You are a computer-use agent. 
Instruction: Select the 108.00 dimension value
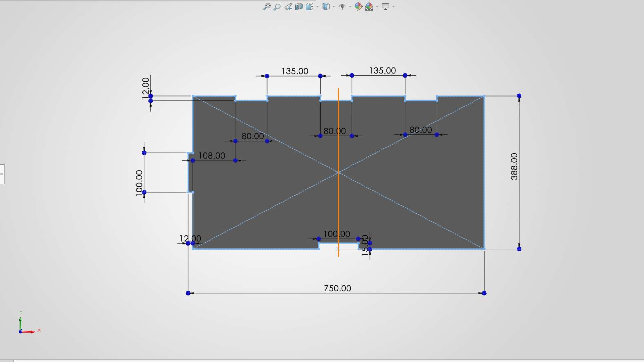coord(212,156)
